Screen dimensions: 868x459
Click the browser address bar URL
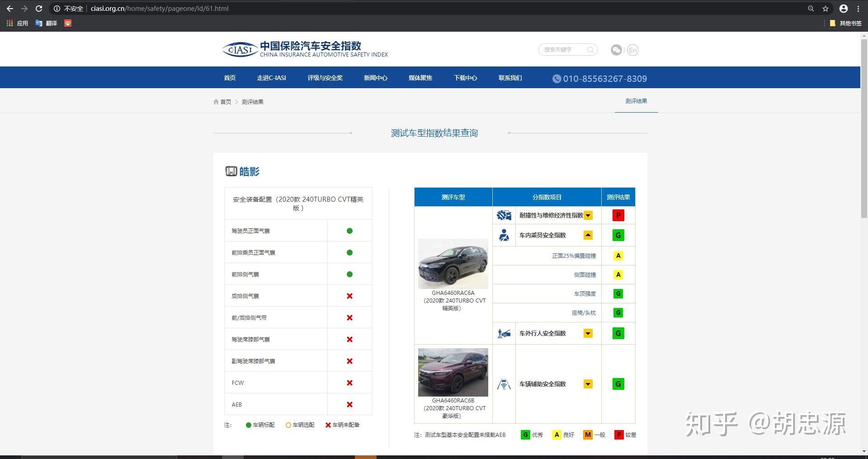tap(160, 9)
